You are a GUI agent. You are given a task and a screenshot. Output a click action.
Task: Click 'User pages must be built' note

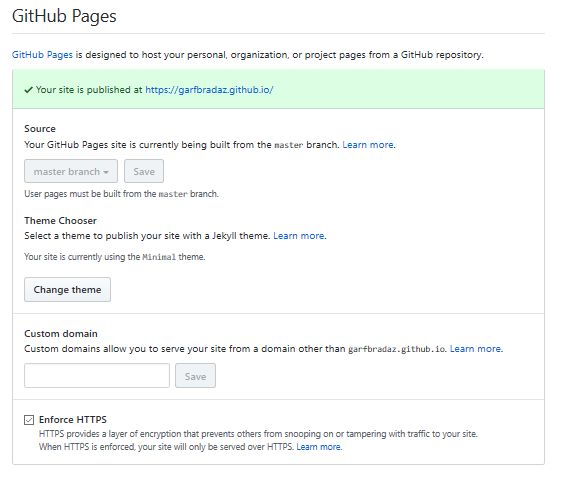(121, 194)
